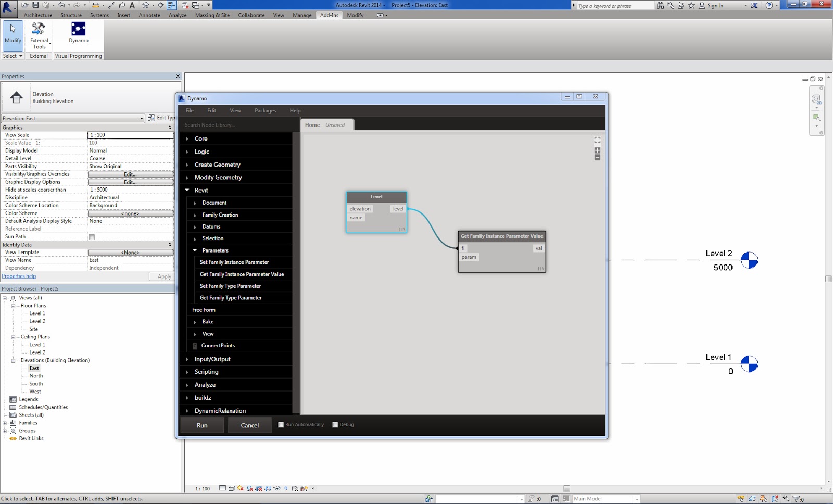Screen dimensions: 833x504
Task: Switch to the Architecture ribbon tab
Action: pyautogui.click(x=37, y=15)
